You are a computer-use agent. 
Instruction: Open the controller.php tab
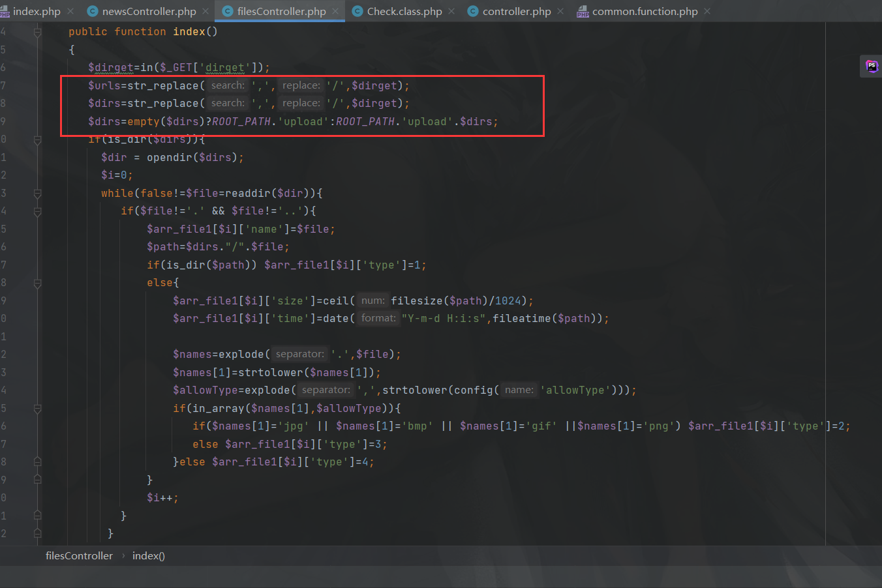pyautogui.click(x=517, y=11)
